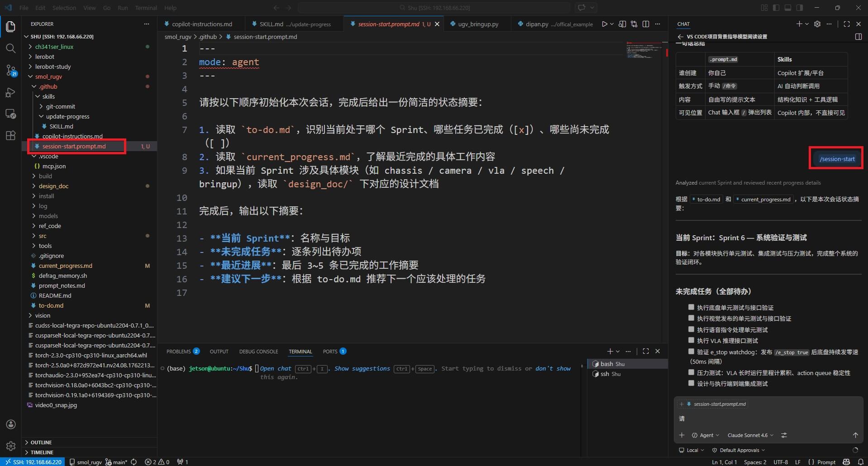Expand the design_doc folder

pos(53,186)
